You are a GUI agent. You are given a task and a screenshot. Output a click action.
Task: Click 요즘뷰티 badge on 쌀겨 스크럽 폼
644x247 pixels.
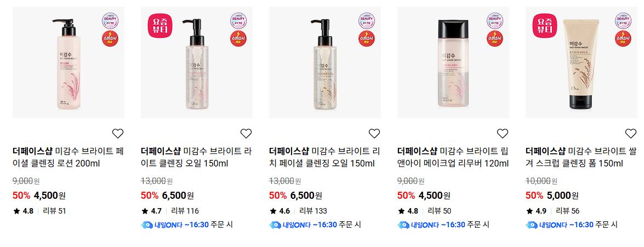coord(545,25)
